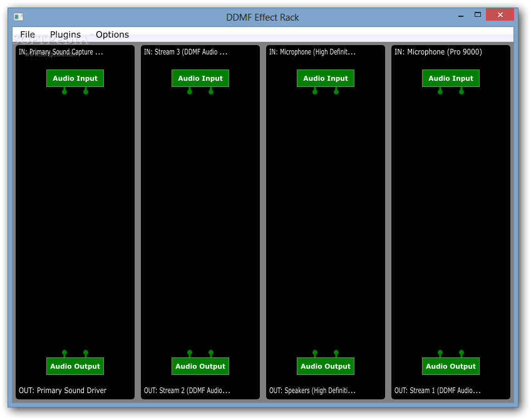Click right output pin of Stream 3 Audio Input
The image size is (531, 420).
pos(211,91)
